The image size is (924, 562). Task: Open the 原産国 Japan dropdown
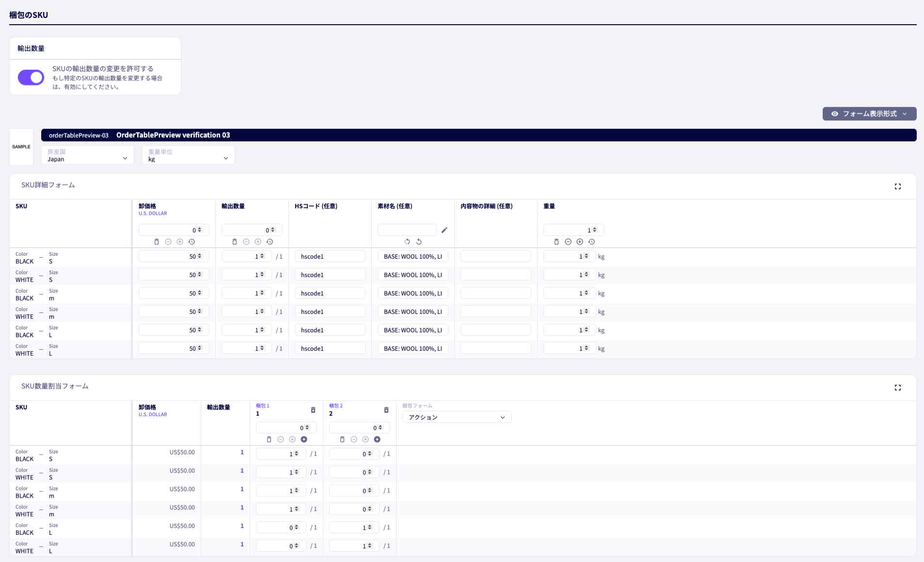[x=87, y=156]
